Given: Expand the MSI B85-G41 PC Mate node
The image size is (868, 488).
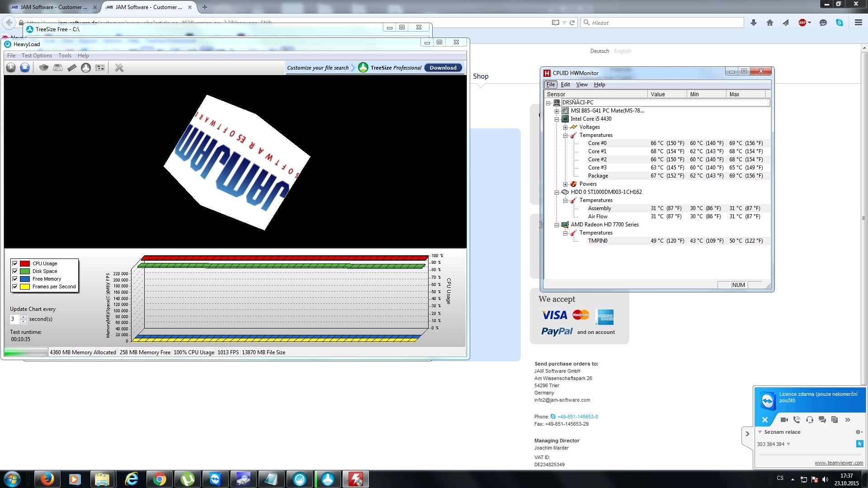Looking at the screenshot, I should click(557, 111).
